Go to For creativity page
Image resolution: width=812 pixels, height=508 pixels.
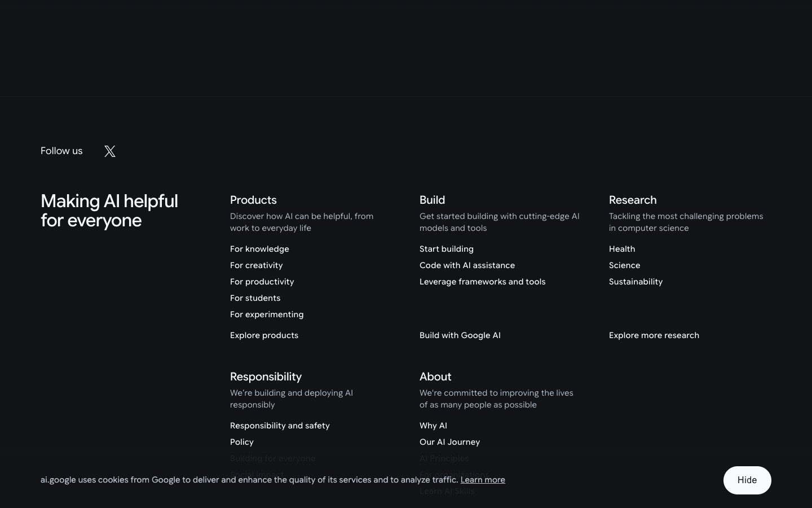257,265
